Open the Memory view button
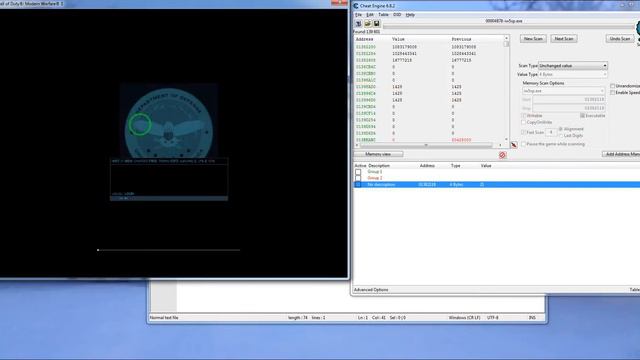The width and height of the screenshot is (640, 360). pos(378,154)
